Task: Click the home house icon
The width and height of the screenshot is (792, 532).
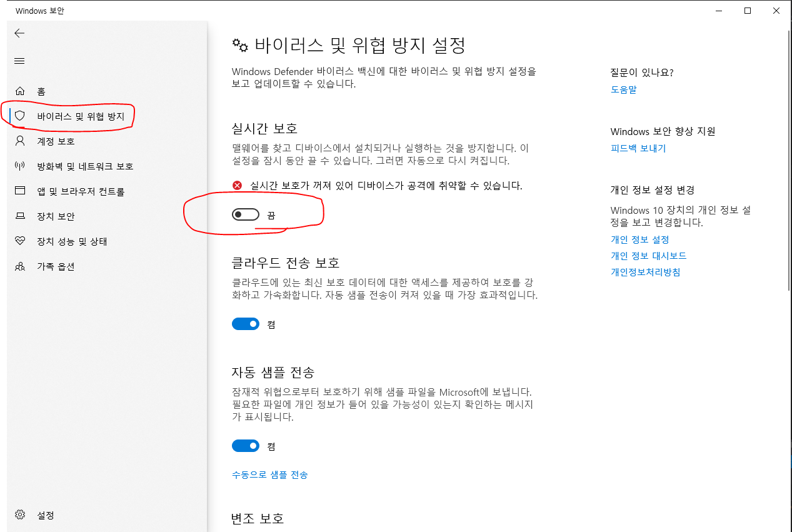Action: [x=20, y=91]
